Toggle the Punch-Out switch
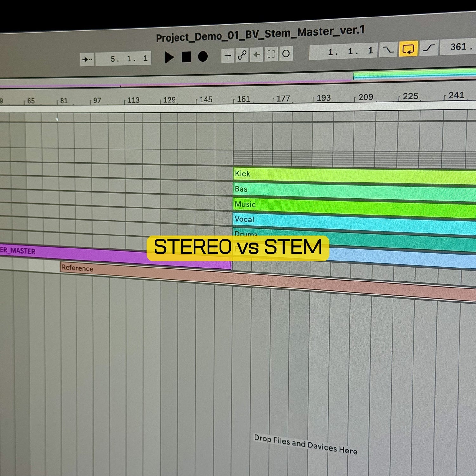 (x=429, y=48)
